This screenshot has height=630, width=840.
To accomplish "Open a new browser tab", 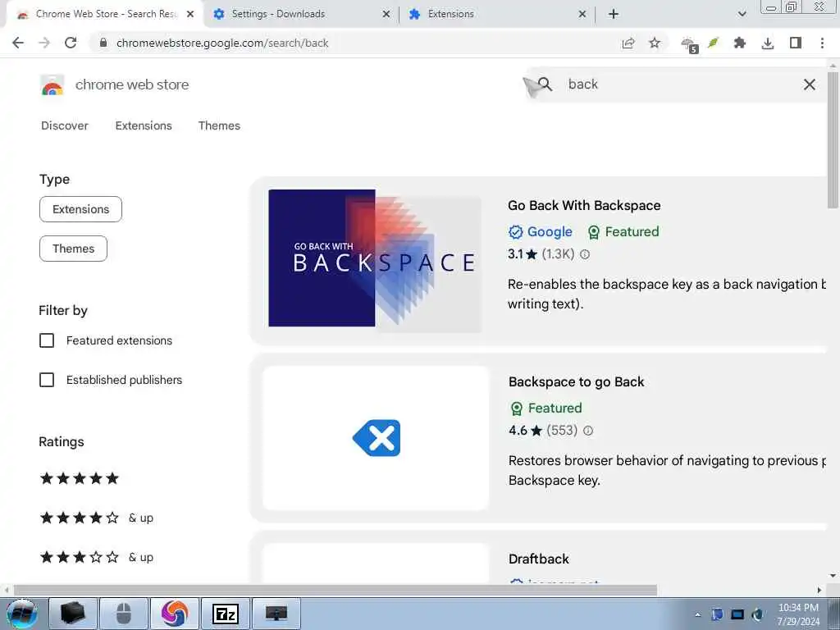I will 614,14.
